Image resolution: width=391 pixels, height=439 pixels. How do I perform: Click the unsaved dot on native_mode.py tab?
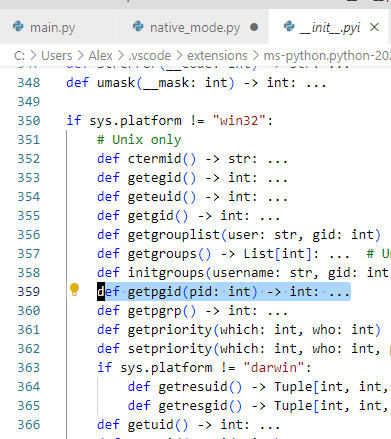tap(254, 27)
